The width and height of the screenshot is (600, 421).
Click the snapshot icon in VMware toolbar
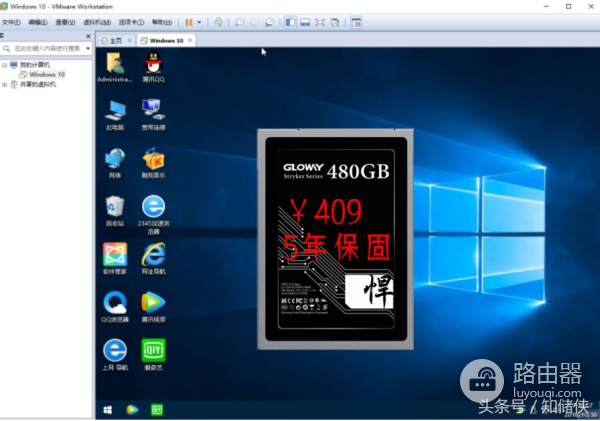pos(239,21)
